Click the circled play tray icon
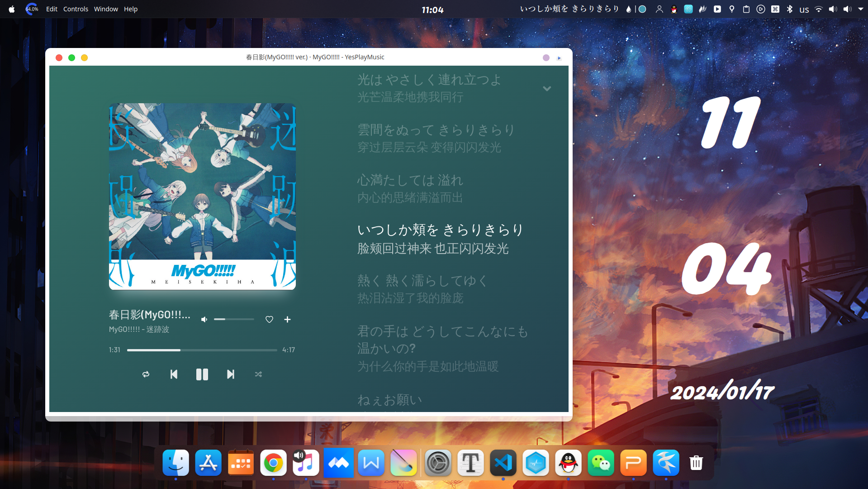868x489 pixels. (761, 9)
